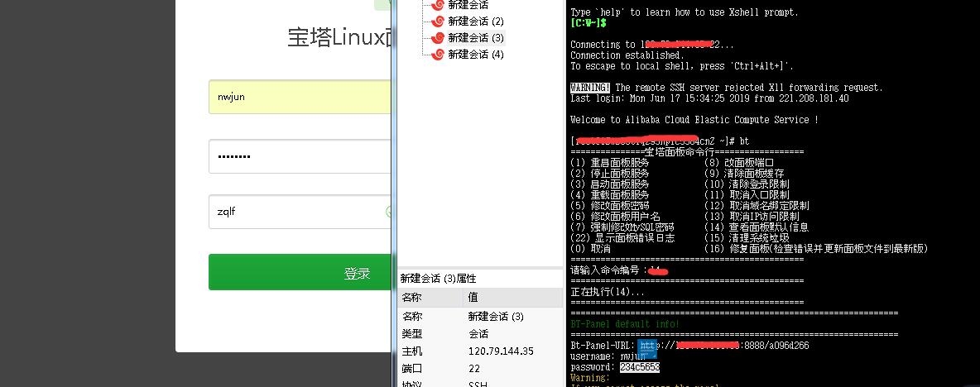
Task: Click terminal line (5) 修改面板密码
Action: pos(609,205)
